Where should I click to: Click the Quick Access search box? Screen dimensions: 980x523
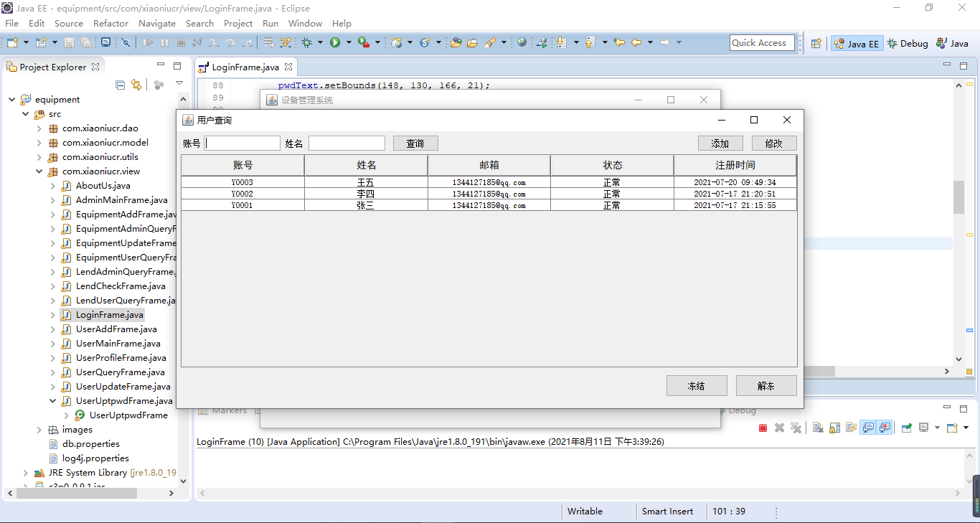(762, 43)
